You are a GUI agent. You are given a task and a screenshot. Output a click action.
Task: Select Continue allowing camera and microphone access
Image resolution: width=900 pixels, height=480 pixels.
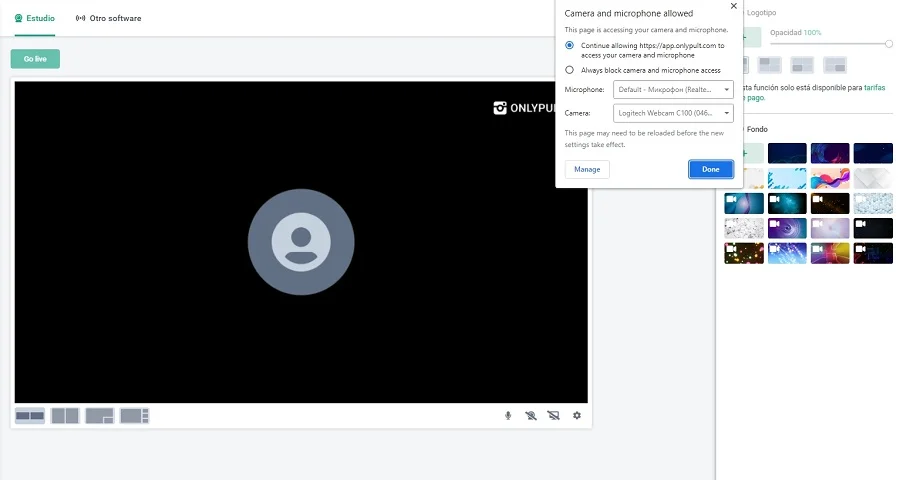coord(570,45)
